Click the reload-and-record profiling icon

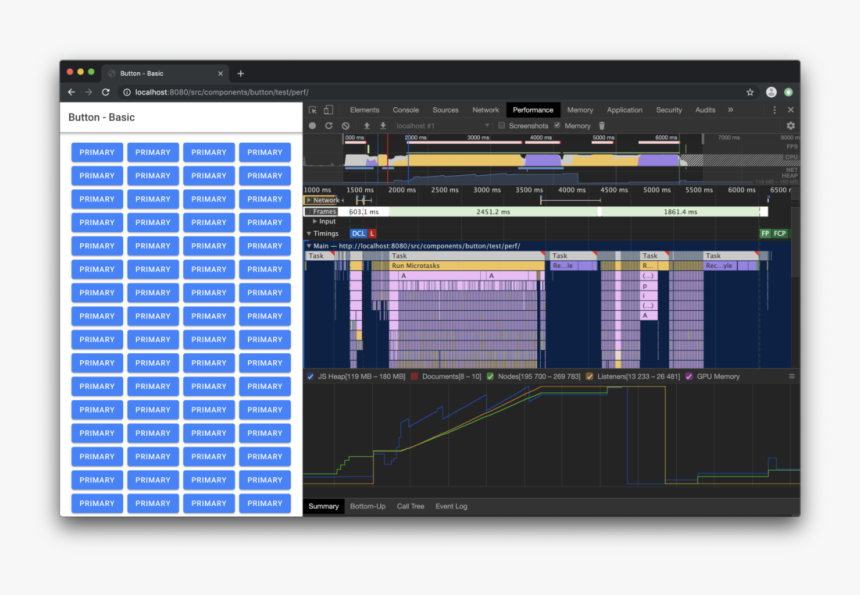(328, 124)
